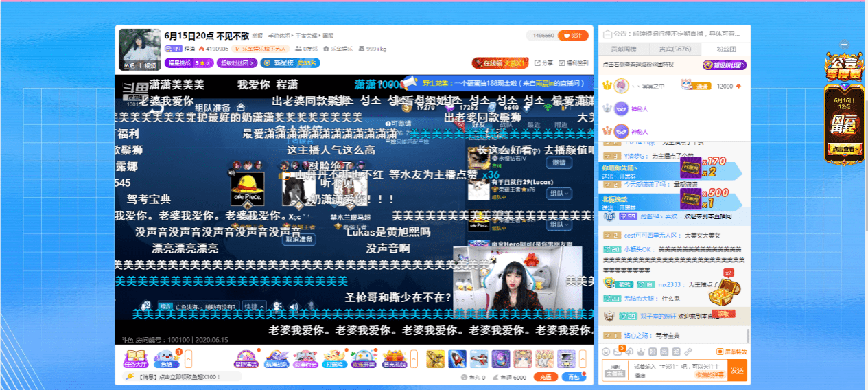Viewport: 868px width, 390px height.
Task: Send the rocket gift
Action: (x=458, y=358)
